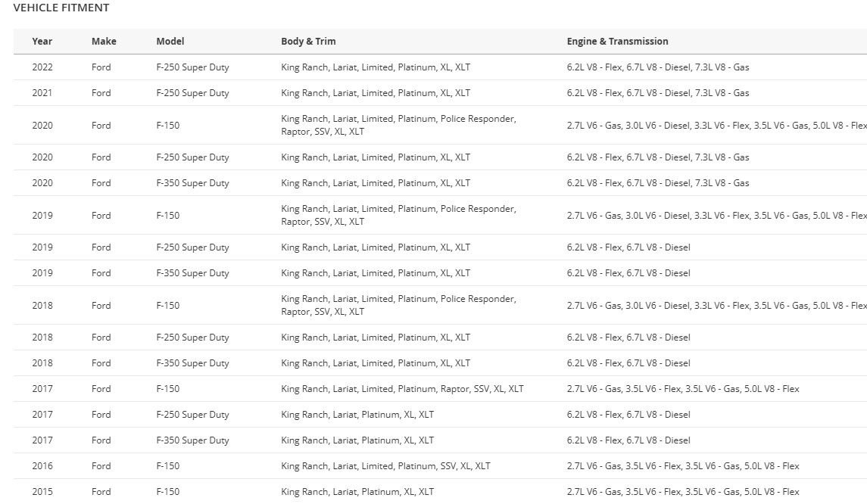Click the 2018 F-150 engine options text
This screenshot has height=504, width=867.
tap(716, 306)
